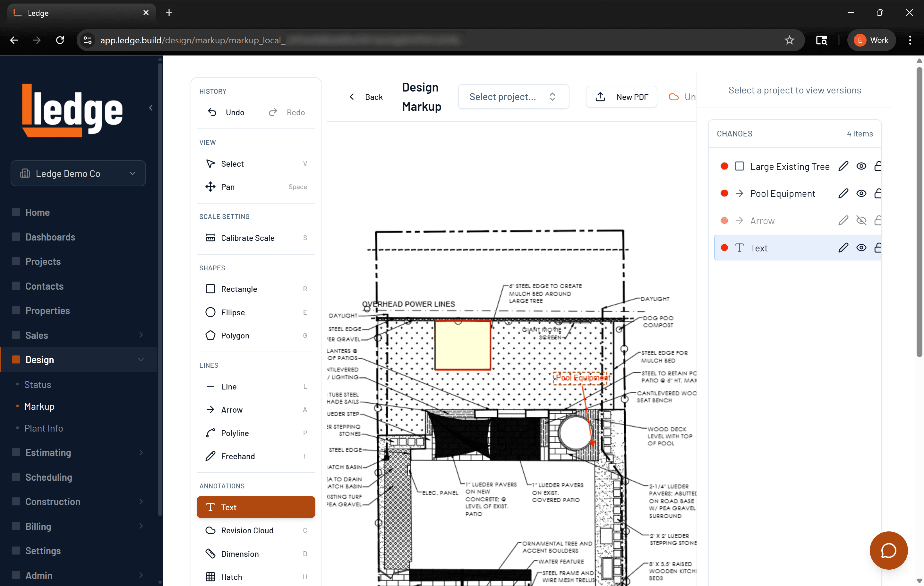Select the Revision Cloud tool
Image resolution: width=924 pixels, height=586 pixels.
pos(256,530)
